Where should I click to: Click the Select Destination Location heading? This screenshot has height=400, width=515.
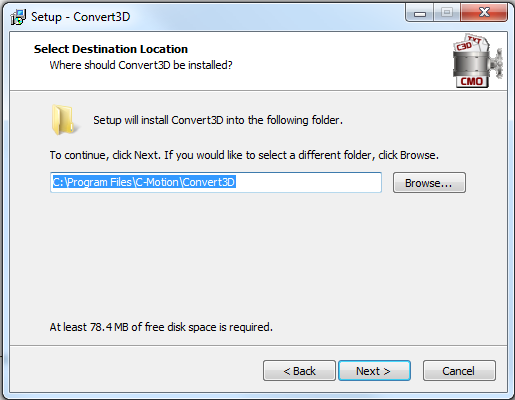(x=111, y=49)
